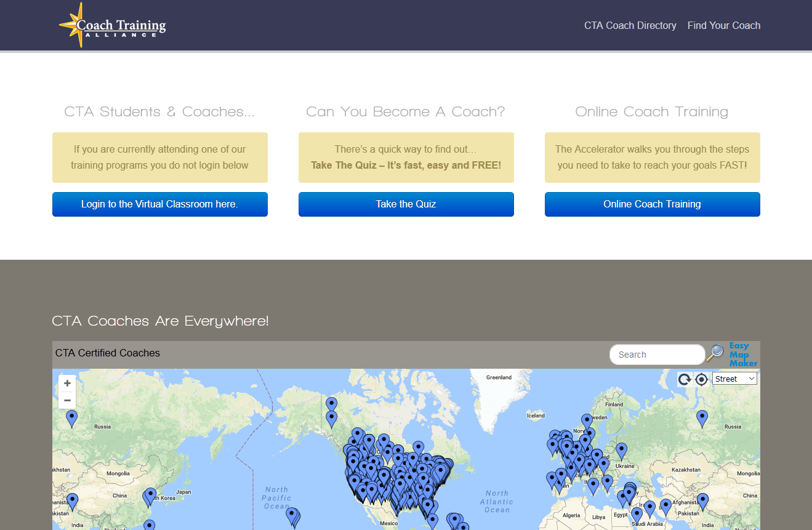Zoom in the map with plus button

pyautogui.click(x=67, y=383)
